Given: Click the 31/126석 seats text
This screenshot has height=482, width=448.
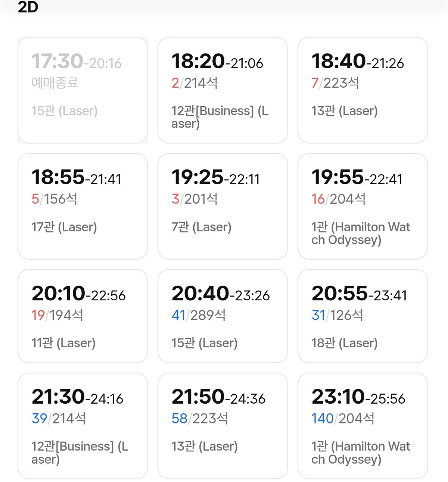Looking at the screenshot, I should point(337,315).
